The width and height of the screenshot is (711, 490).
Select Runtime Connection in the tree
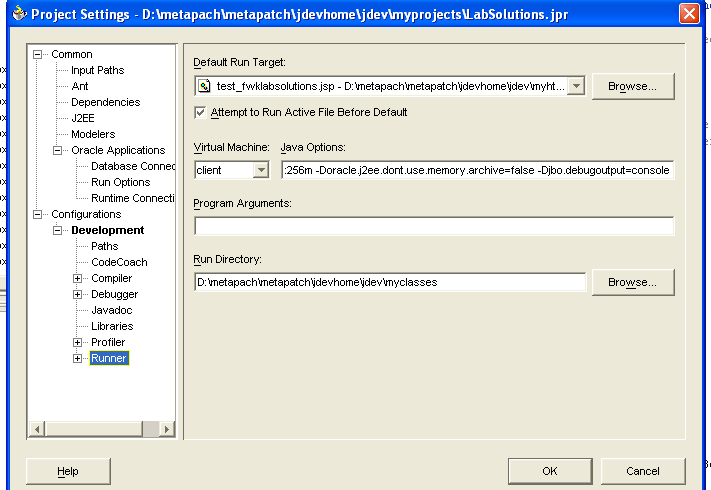pyautogui.click(x=132, y=198)
